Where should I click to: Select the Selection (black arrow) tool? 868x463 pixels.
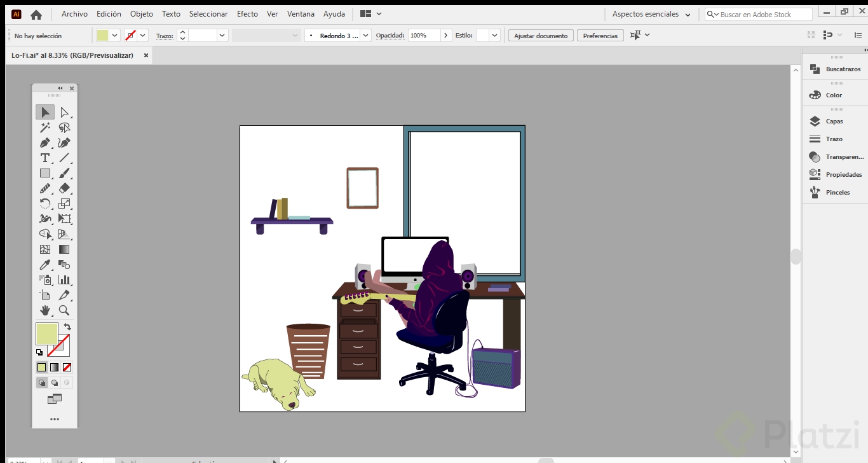45,113
